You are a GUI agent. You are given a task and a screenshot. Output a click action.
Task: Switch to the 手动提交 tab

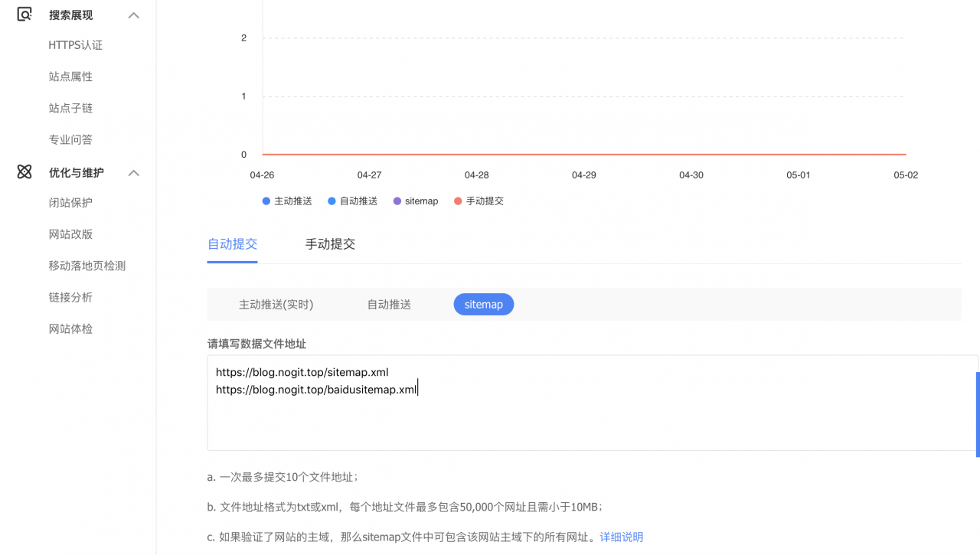(330, 243)
